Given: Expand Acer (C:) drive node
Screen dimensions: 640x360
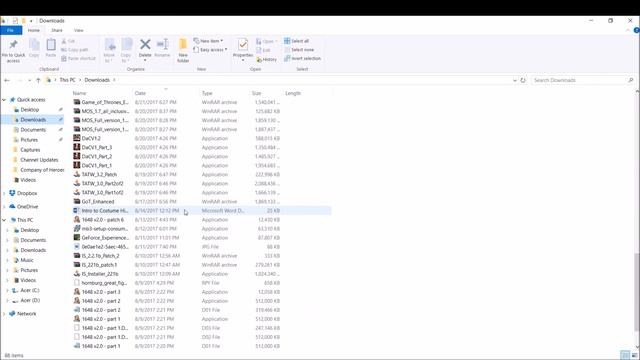Looking at the screenshot, I should 7,291.
